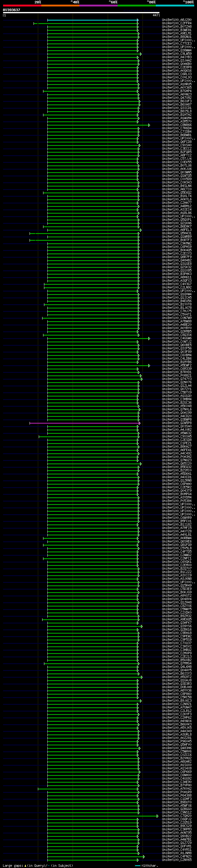This screenshot has height=868, width=197.
Task: Click the UniRef100_Q03SA0 label
Action: [x=177, y=426]
